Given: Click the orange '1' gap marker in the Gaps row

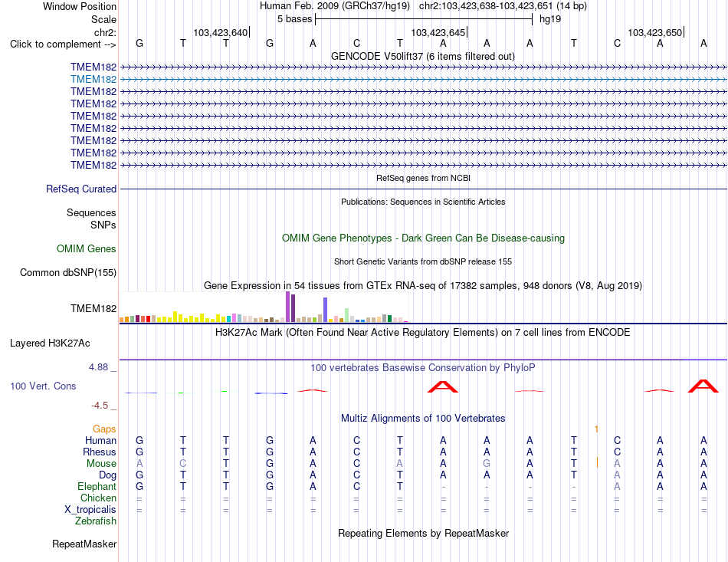Looking at the screenshot, I should (596, 429).
